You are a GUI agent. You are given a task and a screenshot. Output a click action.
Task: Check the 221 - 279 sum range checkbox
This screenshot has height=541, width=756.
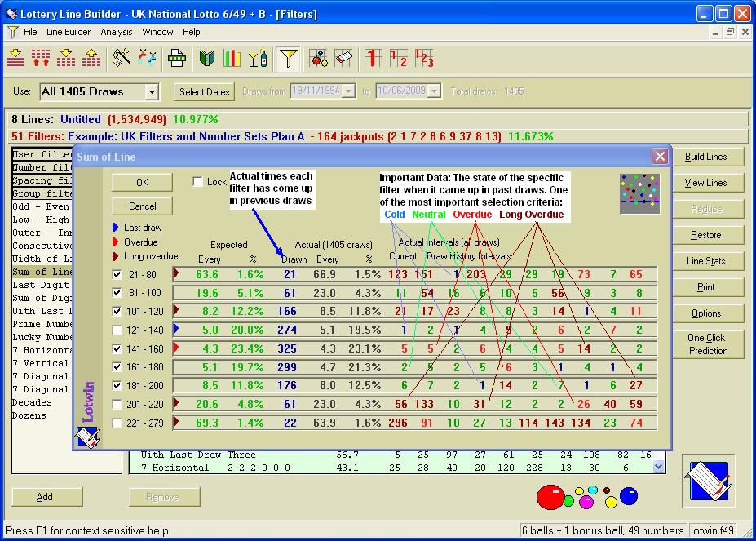(x=117, y=423)
